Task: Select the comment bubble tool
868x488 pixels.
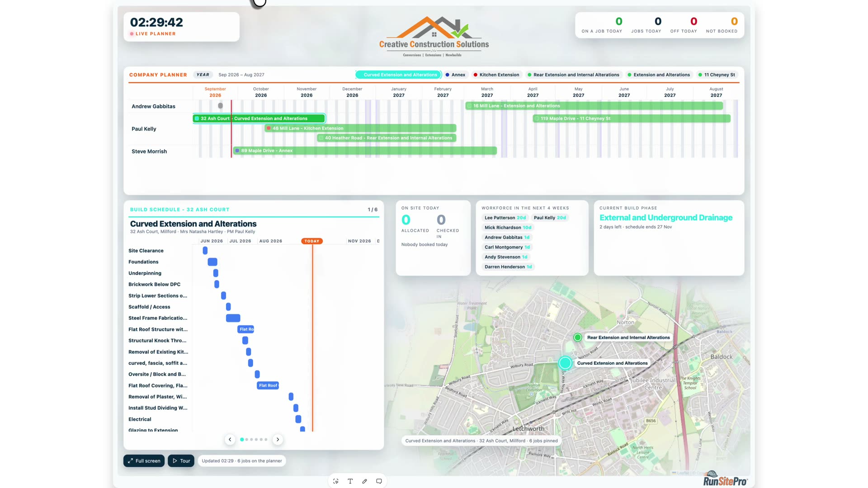Action: pyautogui.click(x=379, y=481)
